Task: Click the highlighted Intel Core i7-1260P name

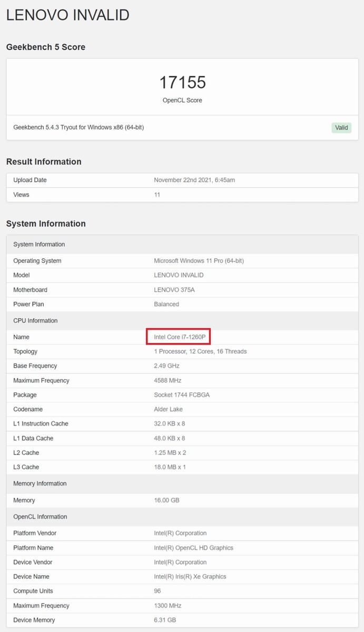Action: tap(180, 337)
